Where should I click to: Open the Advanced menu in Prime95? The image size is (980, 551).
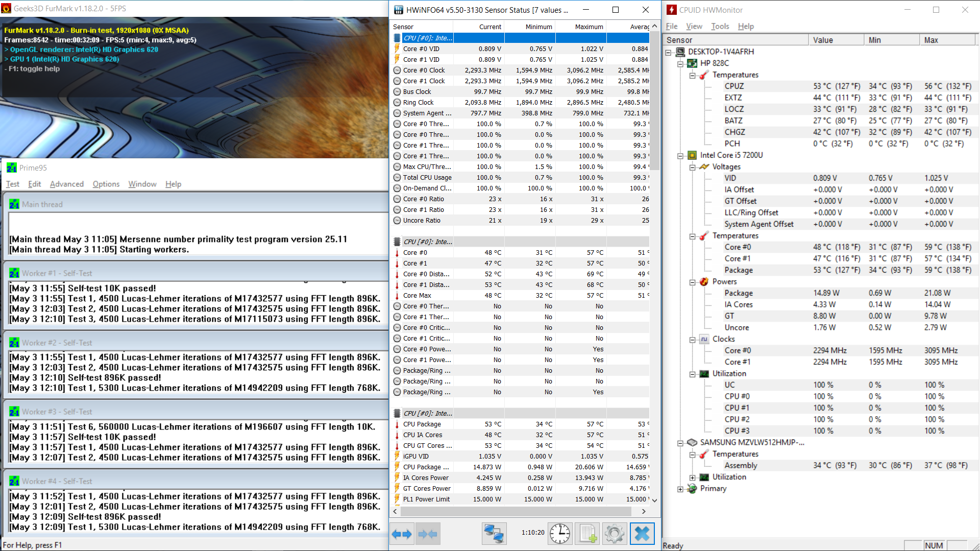pos(66,184)
